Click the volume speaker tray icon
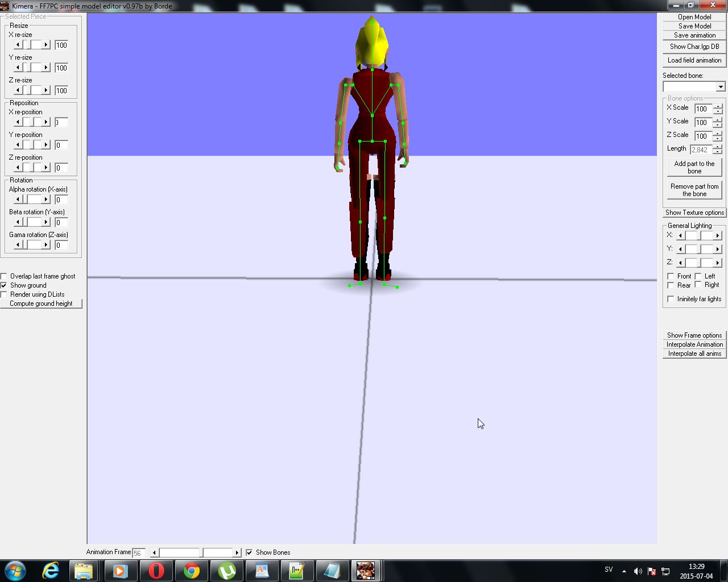The height and width of the screenshot is (582, 728). 638,571
